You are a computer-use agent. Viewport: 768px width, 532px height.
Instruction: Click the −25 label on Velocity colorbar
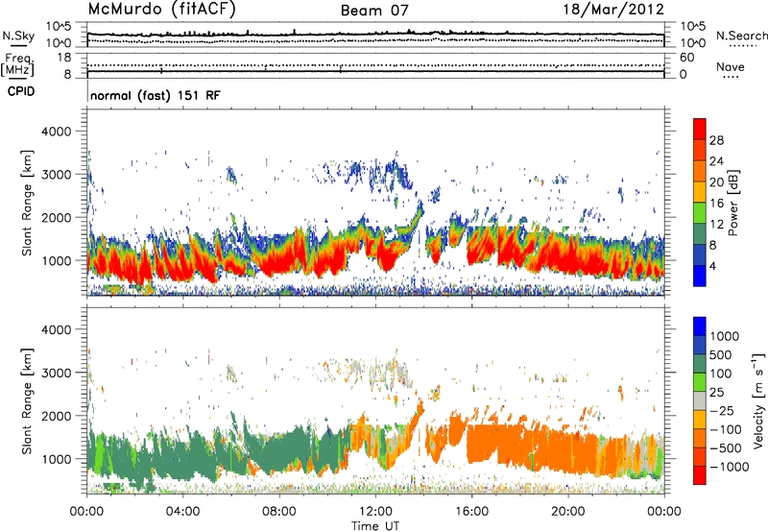722,410
